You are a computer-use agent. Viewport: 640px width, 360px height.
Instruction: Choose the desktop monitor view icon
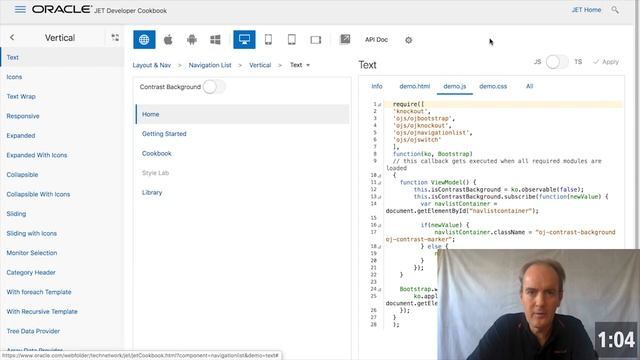tap(244, 40)
